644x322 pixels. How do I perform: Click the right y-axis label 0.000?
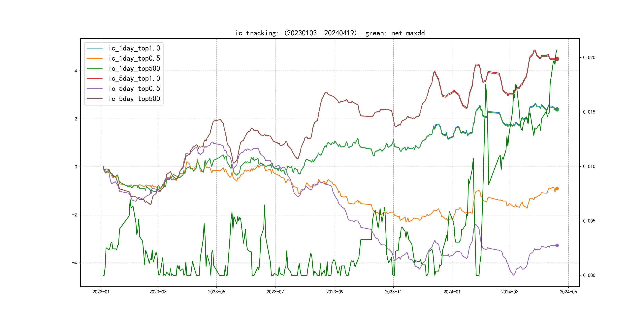tap(589, 275)
